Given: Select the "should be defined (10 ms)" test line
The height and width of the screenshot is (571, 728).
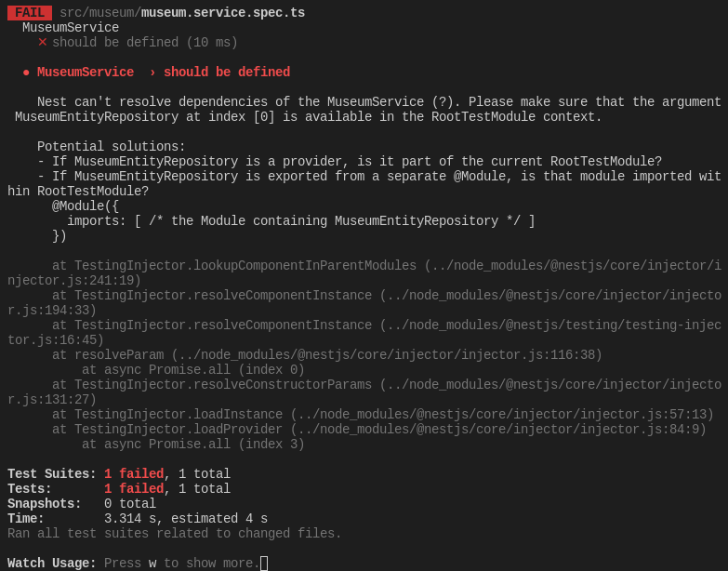Looking at the screenshot, I should pos(145,42).
